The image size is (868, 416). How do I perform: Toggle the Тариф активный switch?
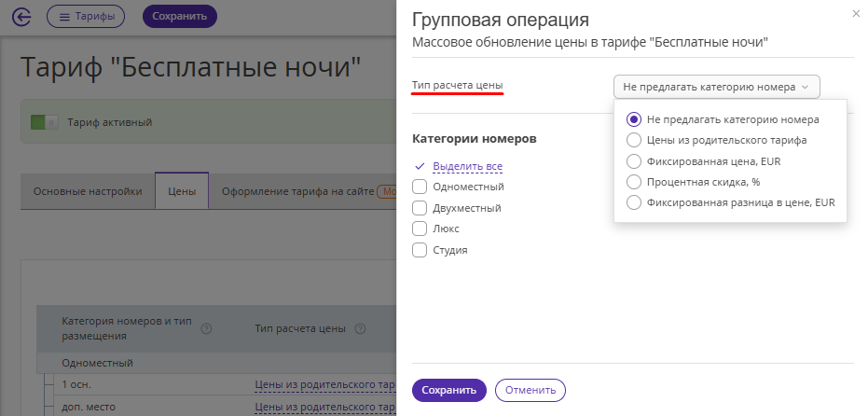(x=45, y=122)
